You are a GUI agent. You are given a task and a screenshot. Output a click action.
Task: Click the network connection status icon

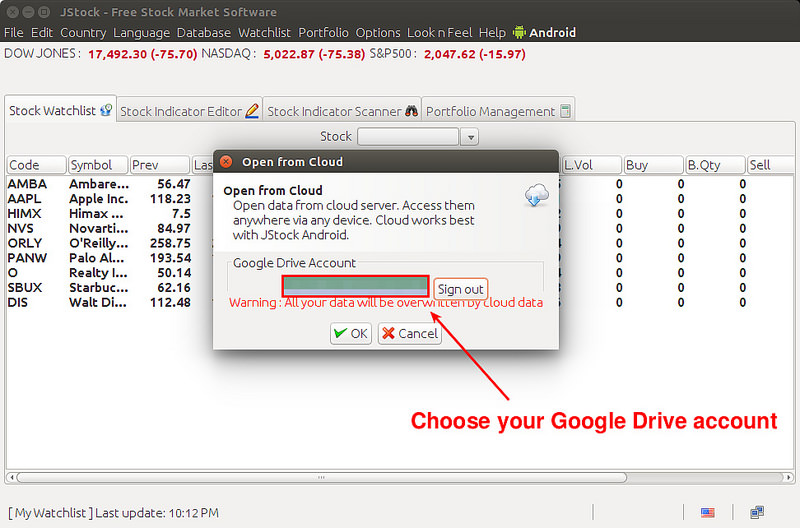coord(757,513)
